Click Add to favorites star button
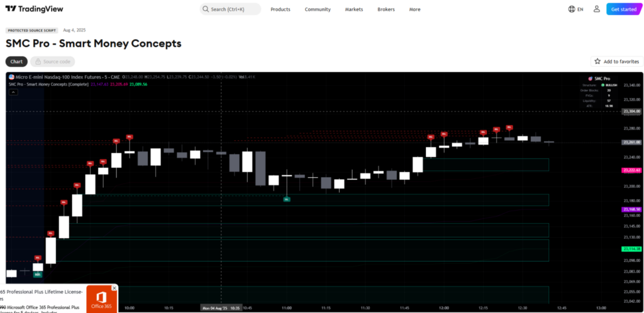Screen dimensions: 644x313 [x=617, y=62]
